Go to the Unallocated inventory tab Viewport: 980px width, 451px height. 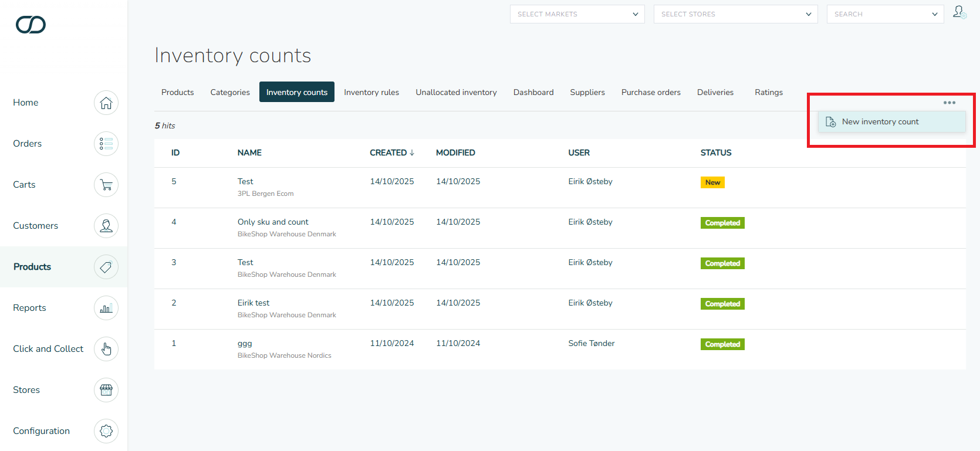[456, 92]
